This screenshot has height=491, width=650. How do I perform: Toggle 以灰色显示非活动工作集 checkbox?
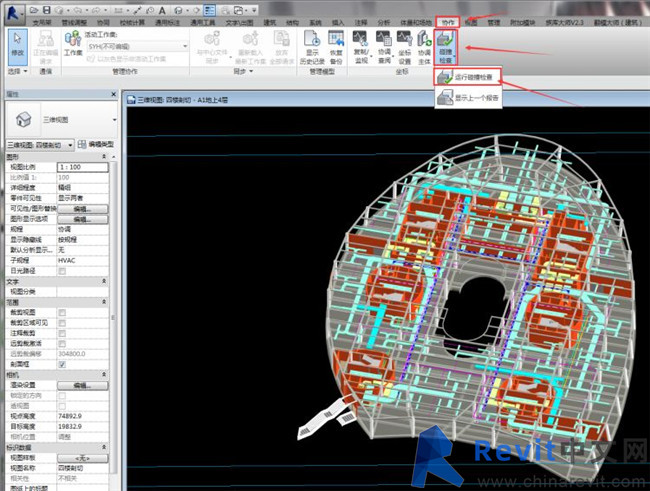[90, 59]
